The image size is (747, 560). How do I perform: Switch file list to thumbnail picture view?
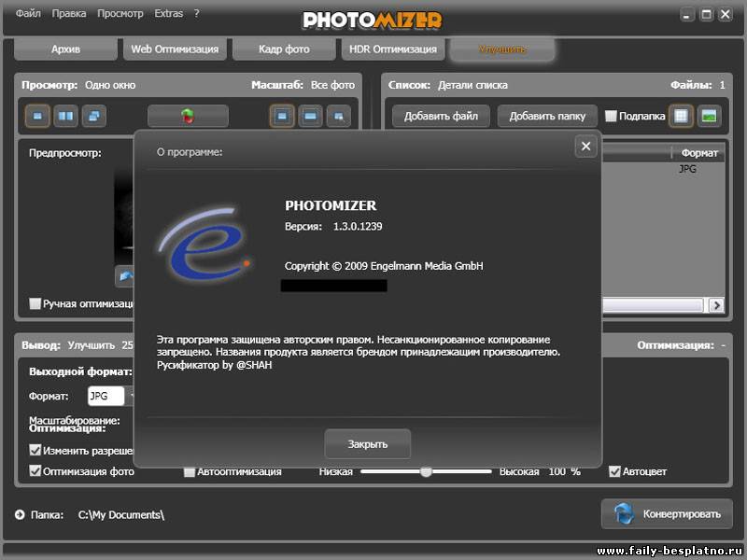[x=709, y=116]
